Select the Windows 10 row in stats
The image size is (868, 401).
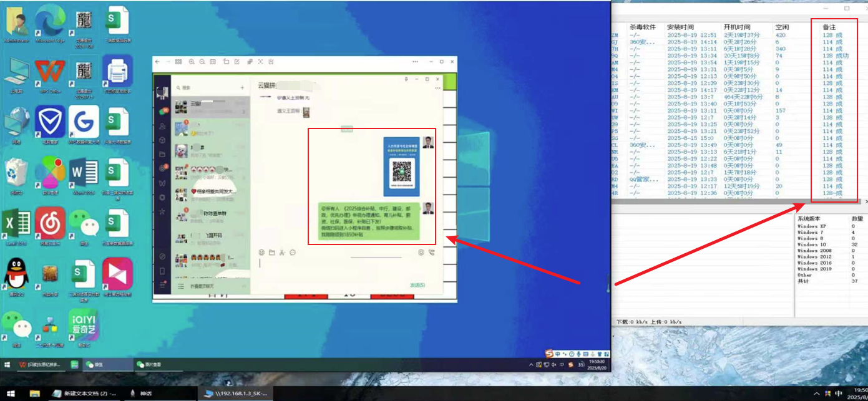[830, 244]
